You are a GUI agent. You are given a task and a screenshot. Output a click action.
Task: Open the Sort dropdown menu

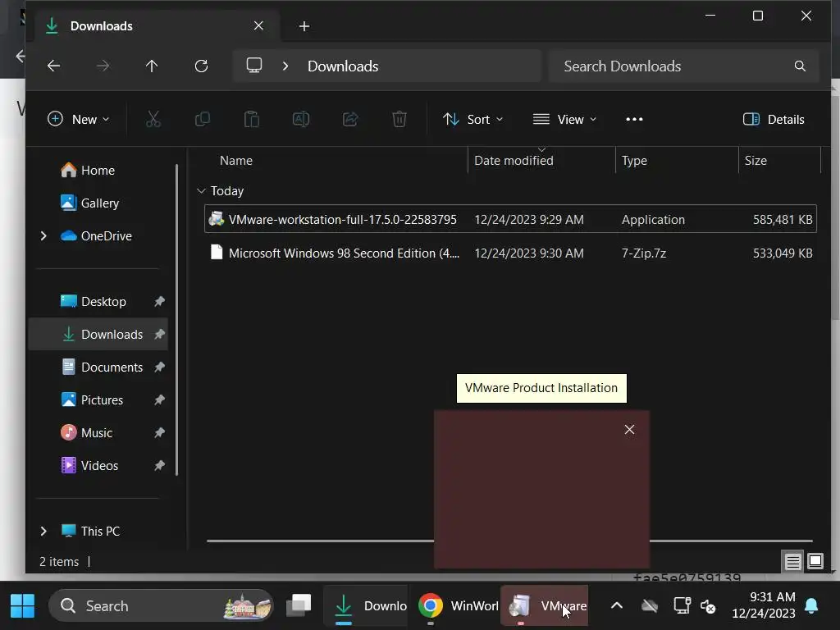click(473, 119)
